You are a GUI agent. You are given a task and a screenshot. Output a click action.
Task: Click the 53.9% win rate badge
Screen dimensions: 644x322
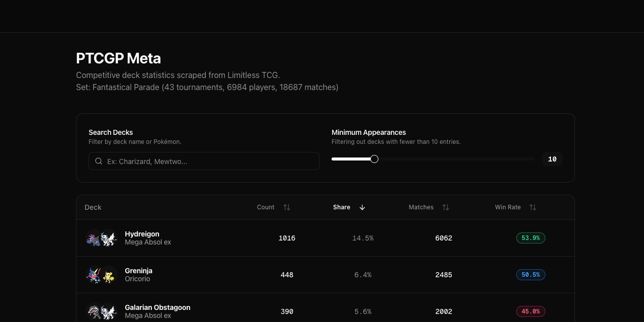(x=530, y=238)
